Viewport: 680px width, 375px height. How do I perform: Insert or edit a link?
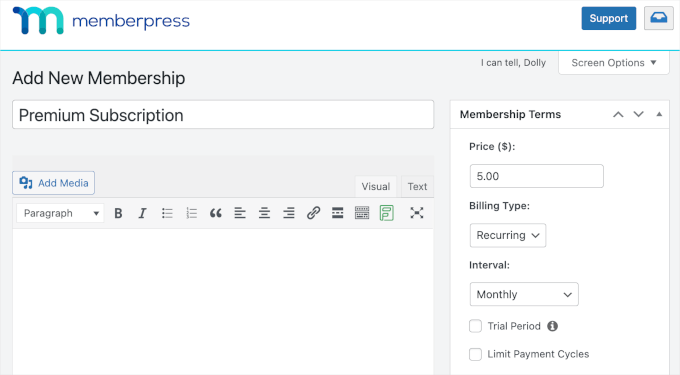pos(313,213)
